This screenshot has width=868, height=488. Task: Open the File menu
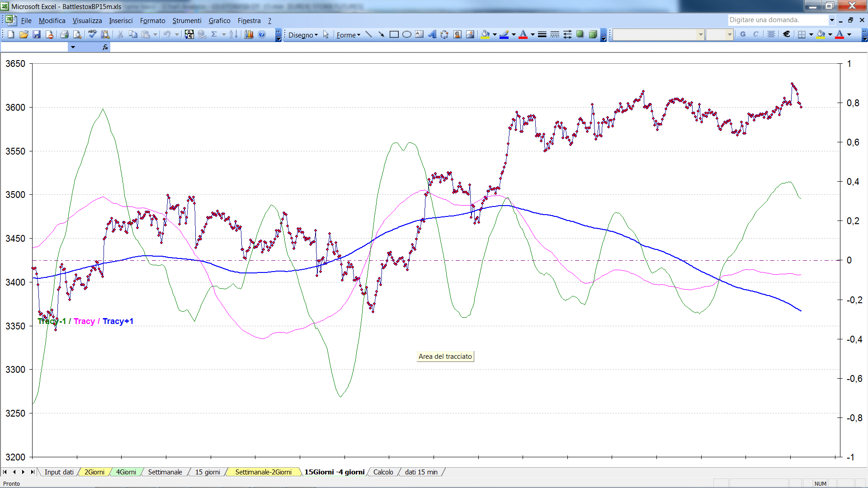(26, 20)
